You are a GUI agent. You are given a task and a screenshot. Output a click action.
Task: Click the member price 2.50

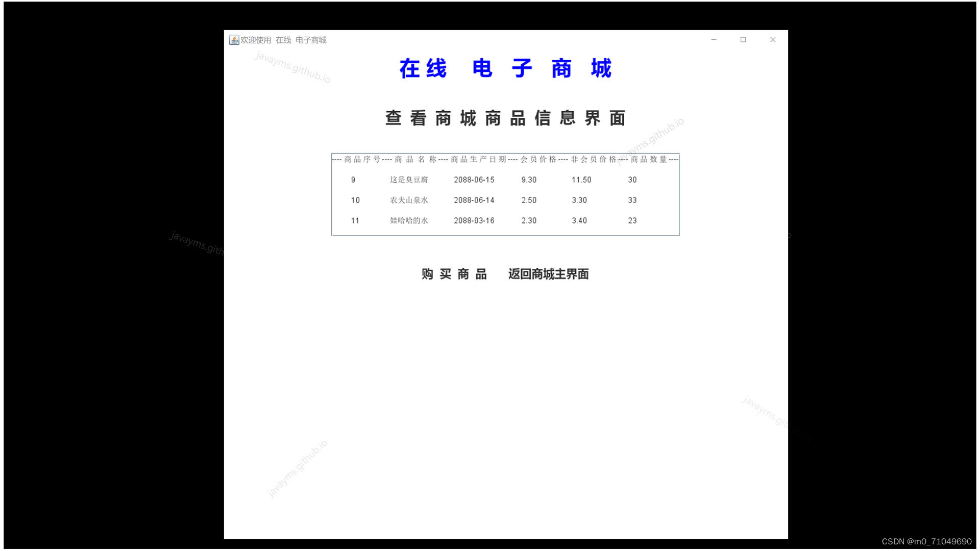point(529,201)
